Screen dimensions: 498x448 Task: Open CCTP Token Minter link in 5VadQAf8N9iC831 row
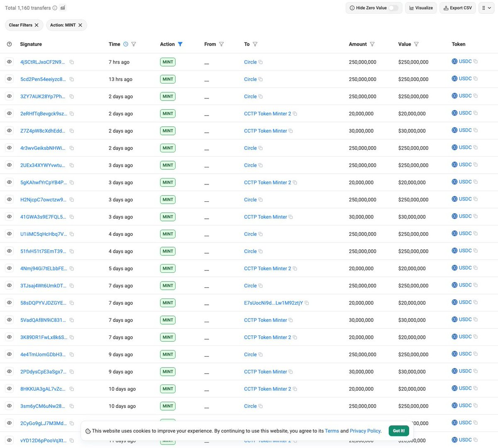[266, 320]
